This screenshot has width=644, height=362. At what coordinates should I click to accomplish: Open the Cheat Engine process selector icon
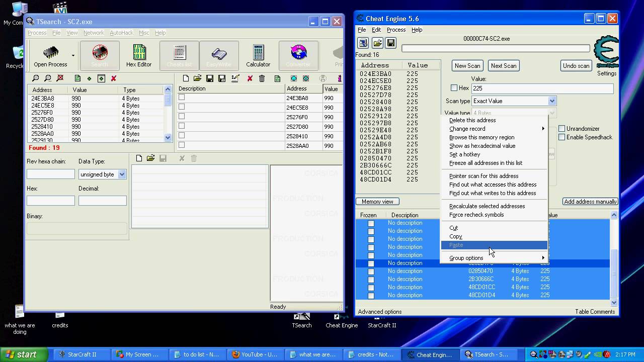point(363,43)
